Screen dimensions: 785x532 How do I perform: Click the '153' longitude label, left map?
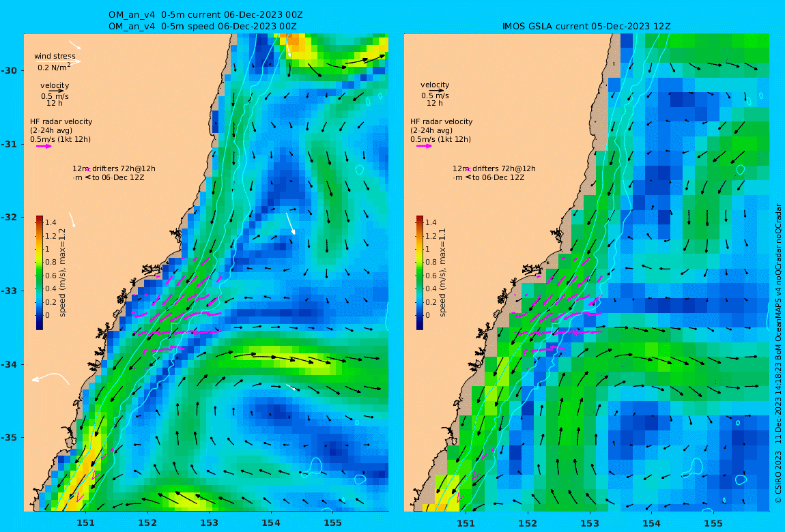tap(210, 523)
